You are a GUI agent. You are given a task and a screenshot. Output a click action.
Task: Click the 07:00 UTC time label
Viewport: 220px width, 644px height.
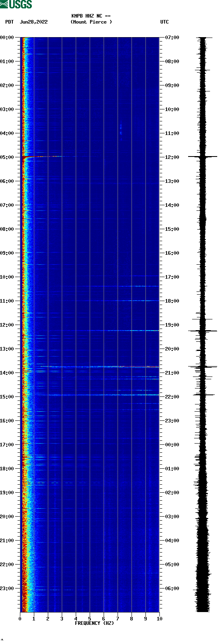pyautogui.click(x=172, y=38)
